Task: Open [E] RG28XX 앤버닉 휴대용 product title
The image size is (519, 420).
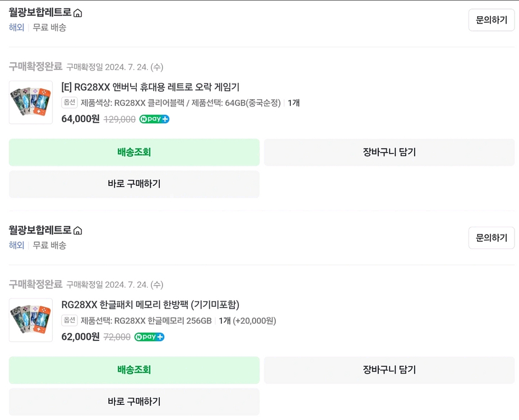Action: (x=150, y=87)
